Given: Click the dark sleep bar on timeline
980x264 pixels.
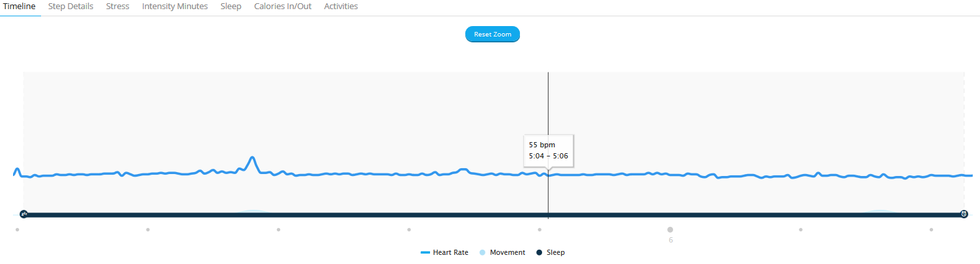Looking at the screenshot, I should pos(456,214).
